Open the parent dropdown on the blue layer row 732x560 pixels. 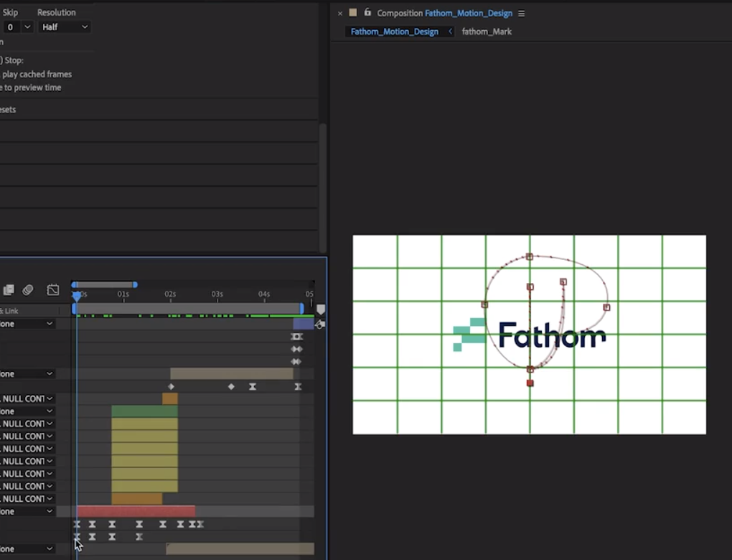tap(27, 324)
